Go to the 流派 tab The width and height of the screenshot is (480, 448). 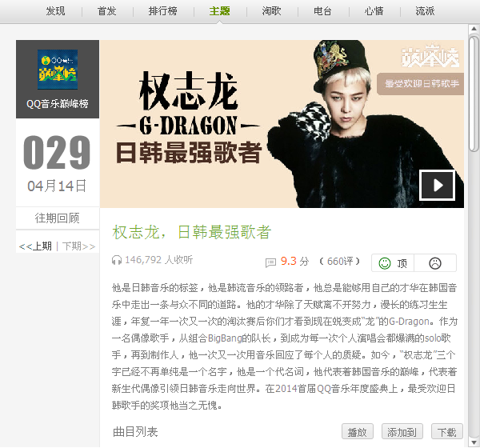(x=425, y=11)
